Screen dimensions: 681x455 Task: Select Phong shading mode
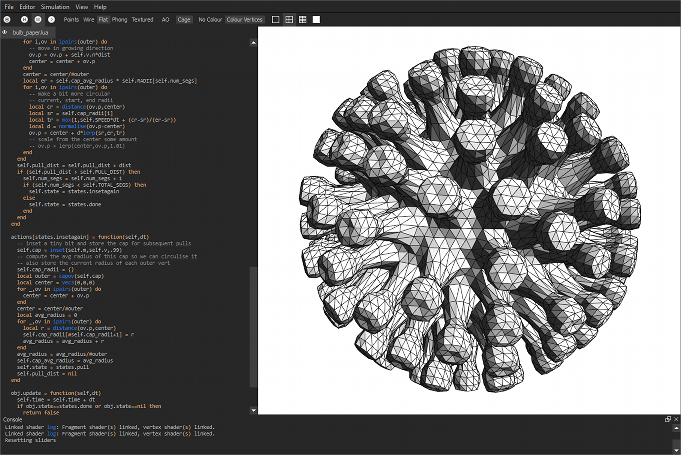(x=119, y=19)
